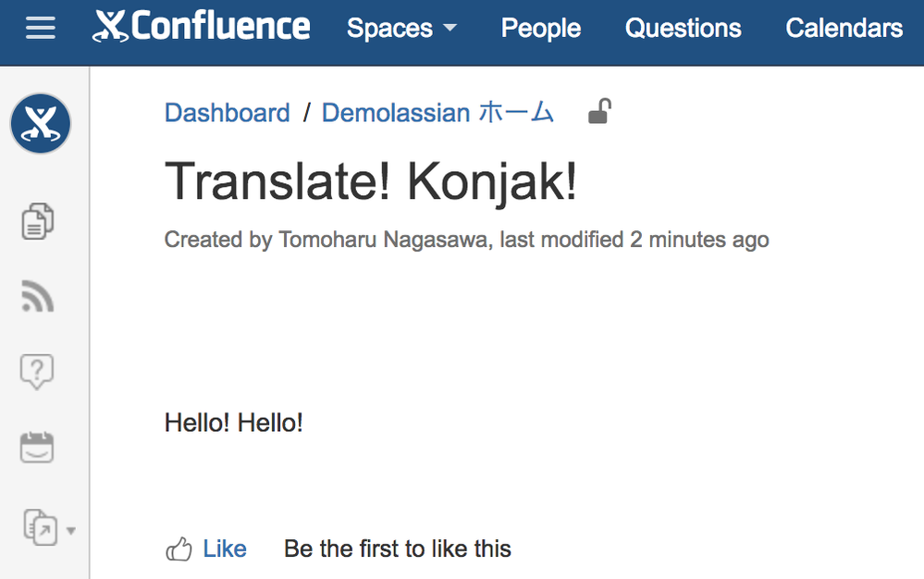Open Questions icon in sidebar
Screen dimensions: 924x579
pyautogui.click(x=37, y=372)
